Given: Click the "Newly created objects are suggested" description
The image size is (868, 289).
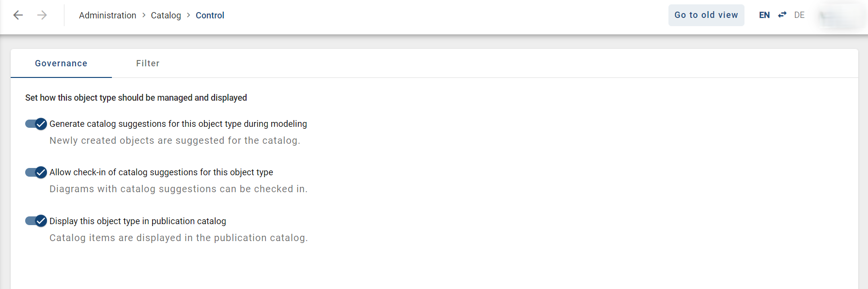Looking at the screenshot, I should [175, 140].
